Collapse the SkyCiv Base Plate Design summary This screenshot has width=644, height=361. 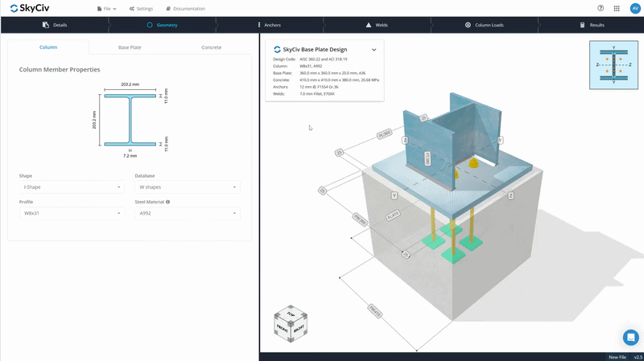click(x=374, y=50)
